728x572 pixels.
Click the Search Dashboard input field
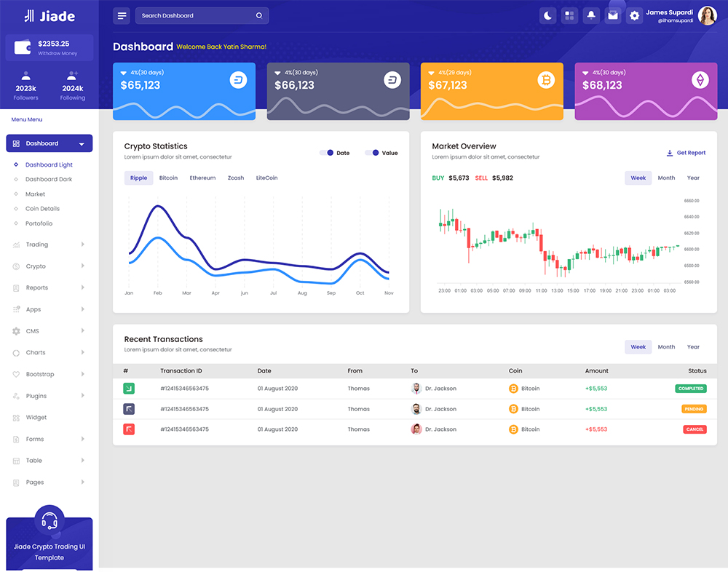click(x=197, y=16)
